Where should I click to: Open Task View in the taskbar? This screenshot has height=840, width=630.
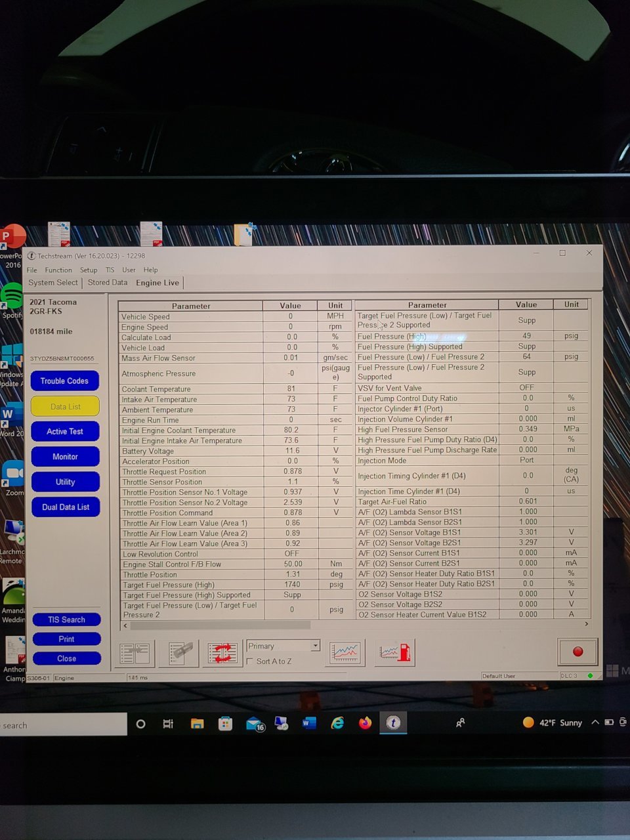click(x=168, y=724)
